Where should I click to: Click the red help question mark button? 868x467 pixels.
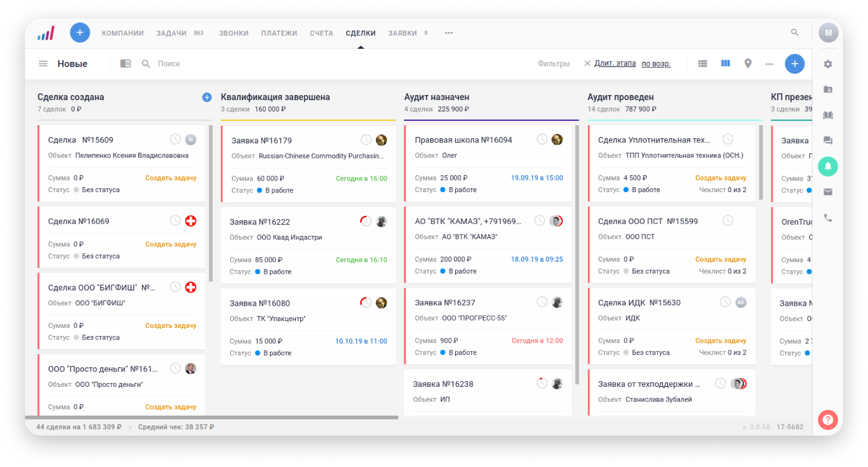point(828,420)
